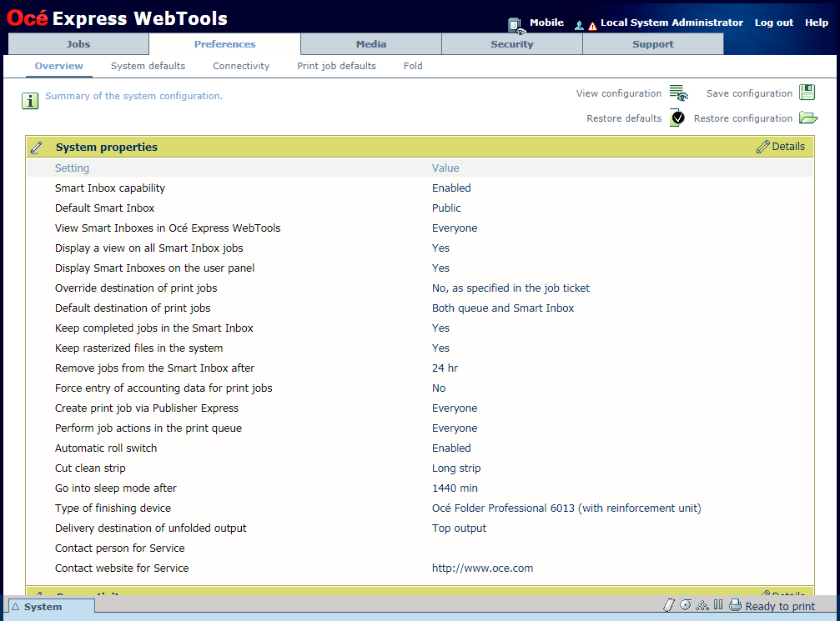
Task: Click the Ready to print status text
Action: tap(780, 606)
